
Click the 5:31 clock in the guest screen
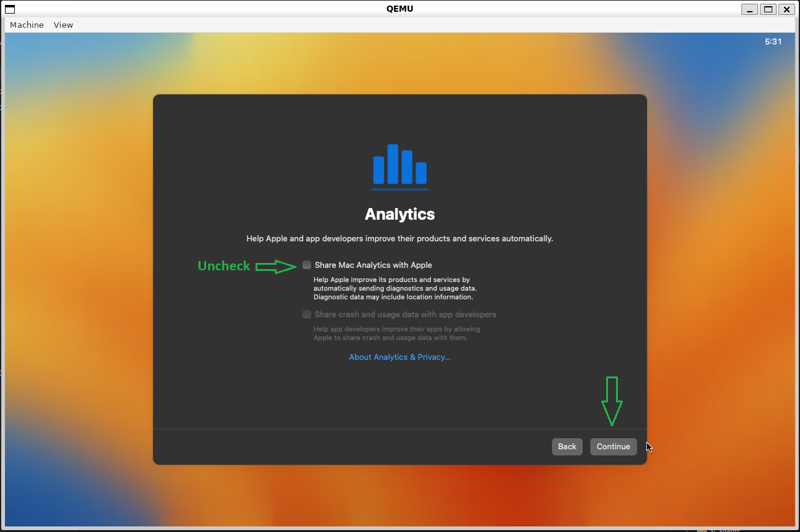pos(773,42)
